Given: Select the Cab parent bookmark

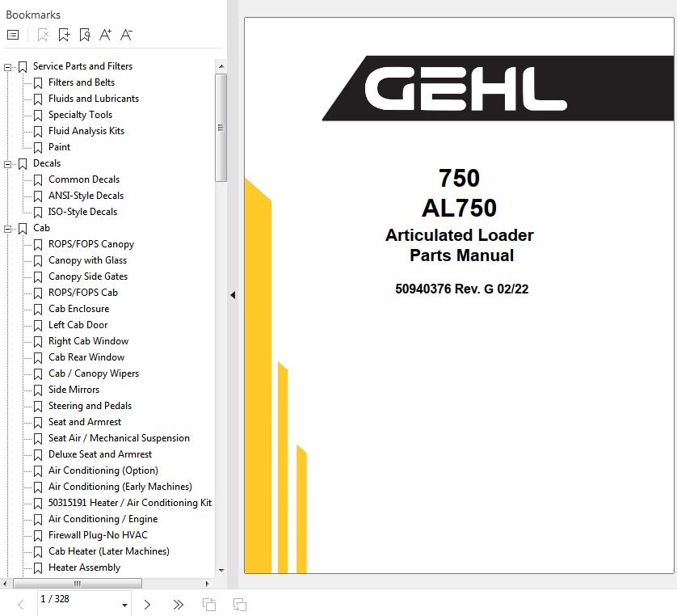Looking at the screenshot, I should tap(41, 228).
